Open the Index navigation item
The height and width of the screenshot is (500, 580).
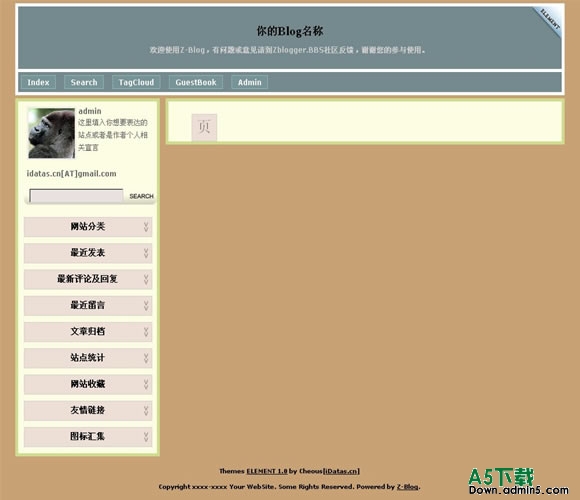coord(38,82)
